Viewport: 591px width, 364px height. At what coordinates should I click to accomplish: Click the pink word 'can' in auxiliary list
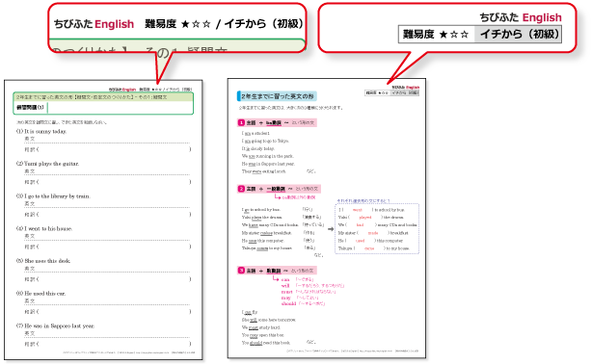pyautogui.click(x=285, y=279)
